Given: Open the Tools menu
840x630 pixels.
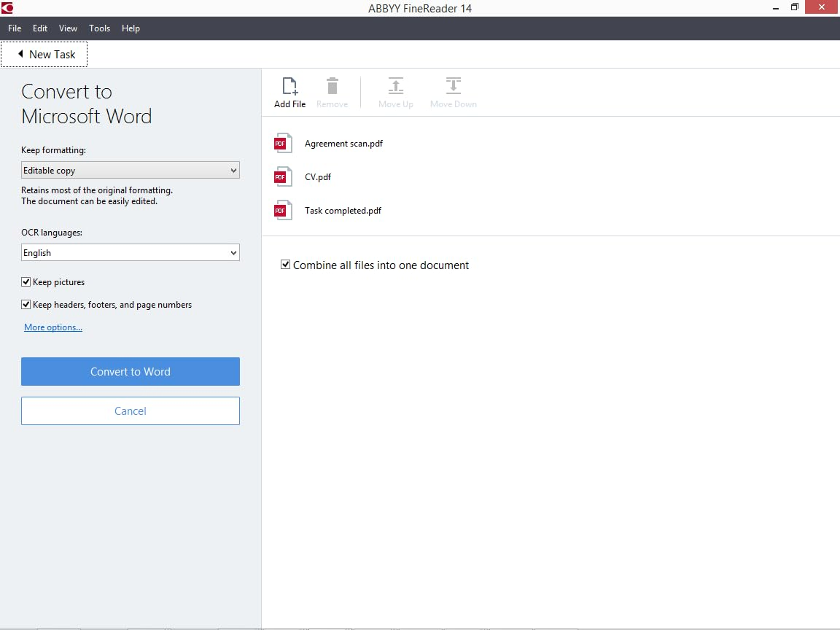Looking at the screenshot, I should [x=99, y=28].
